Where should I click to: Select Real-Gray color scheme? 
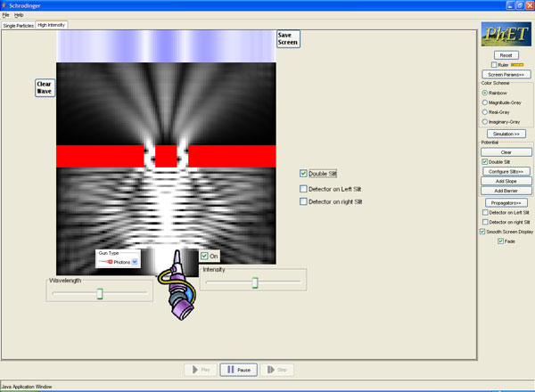[x=484, y=111]
